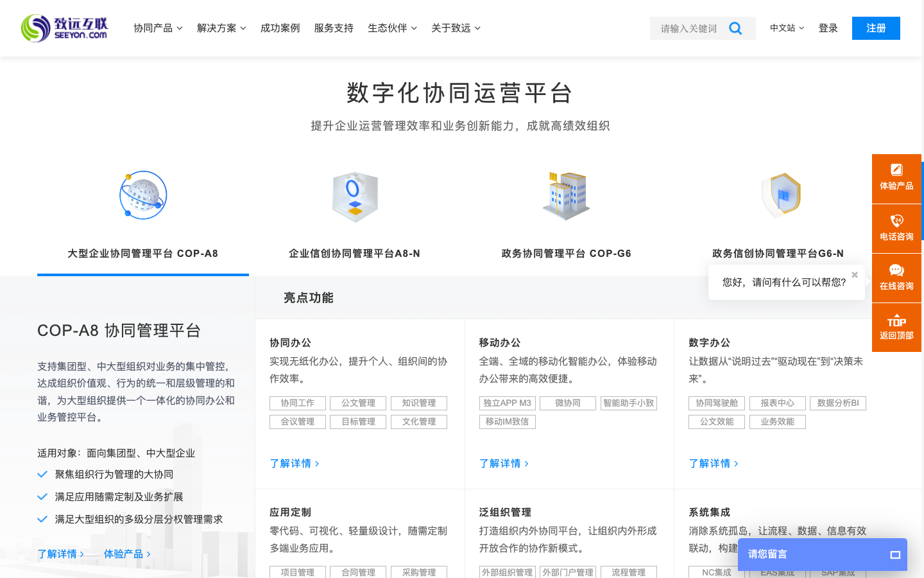Switch to 企业信创协同管理平台A8-N tab
The height and width of the screenshot is (578, 924).
(x=355, y=254)
